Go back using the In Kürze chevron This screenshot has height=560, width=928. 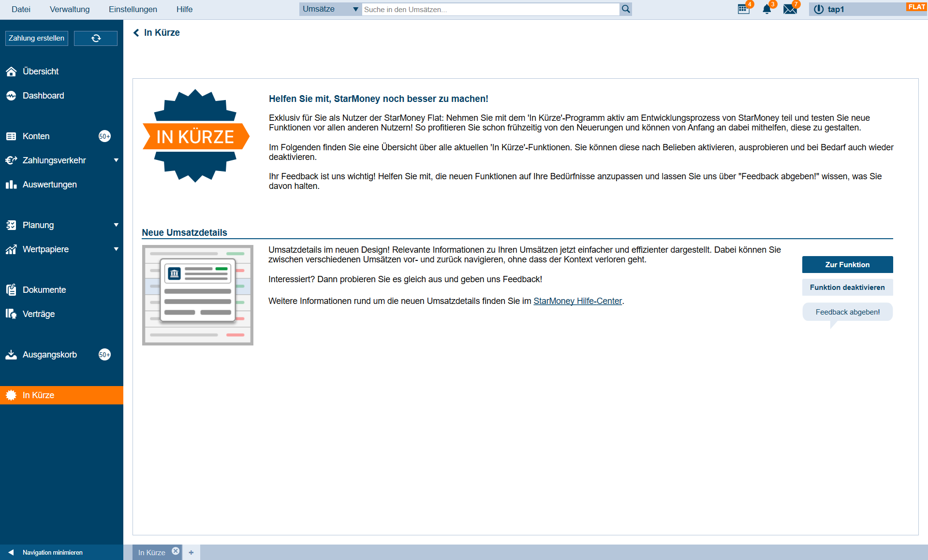coord(136,32)
